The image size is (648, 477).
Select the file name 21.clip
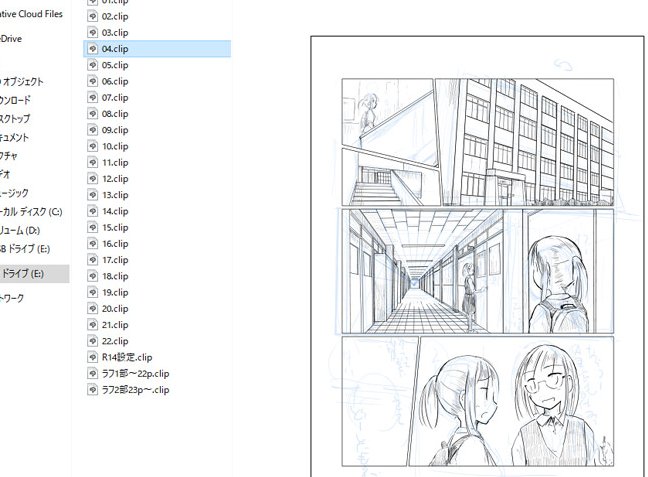(115, 324)
